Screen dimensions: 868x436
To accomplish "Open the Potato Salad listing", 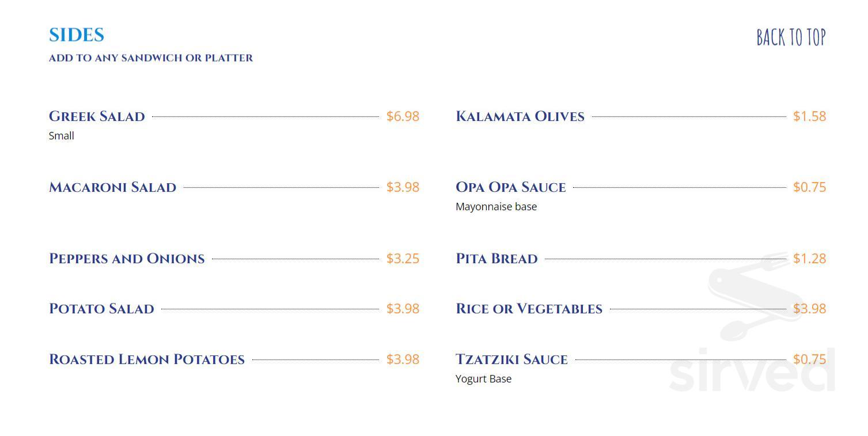I will [101, 309].
